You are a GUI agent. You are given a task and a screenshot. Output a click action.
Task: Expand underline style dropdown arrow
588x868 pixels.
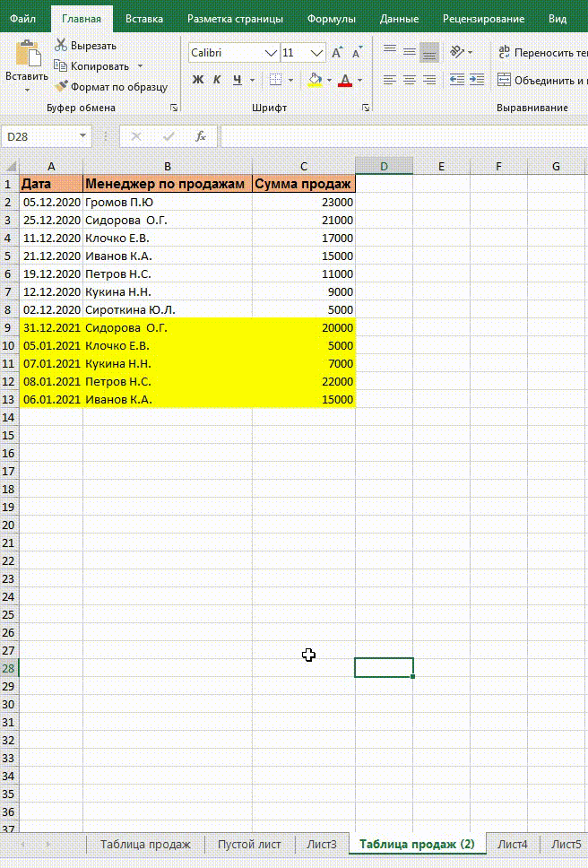tap(252, 80)
